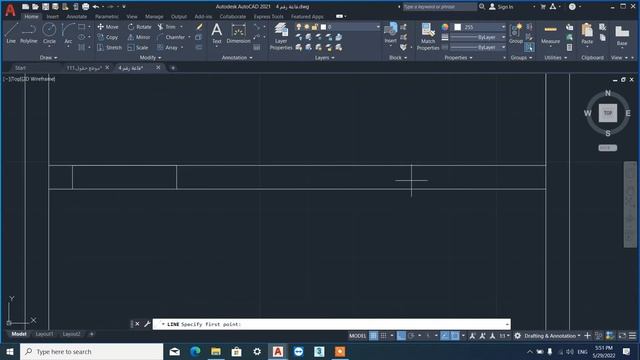Open the lineweight ByLayer dropdown
The height and width of the screenshot is (360, 640).
point(478,37)
